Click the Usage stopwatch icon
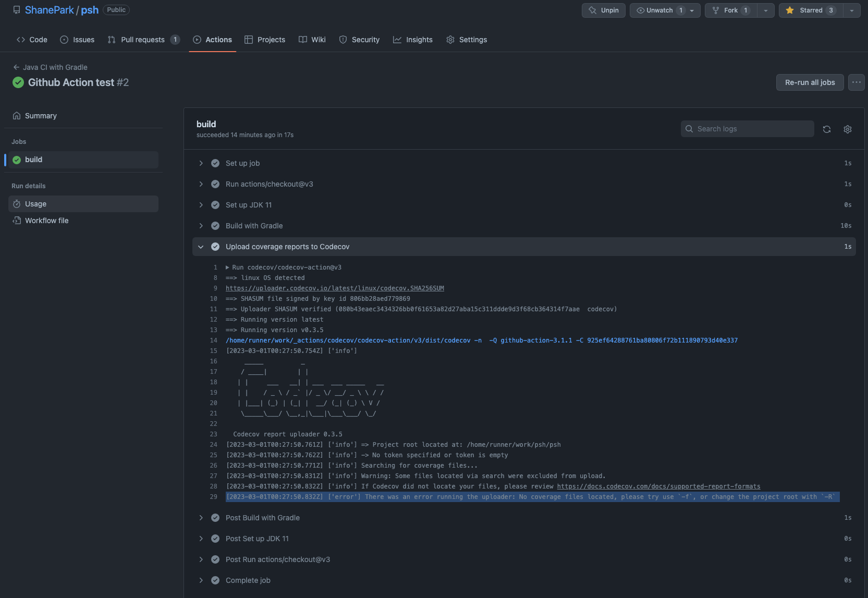 (x=17, y=204)
